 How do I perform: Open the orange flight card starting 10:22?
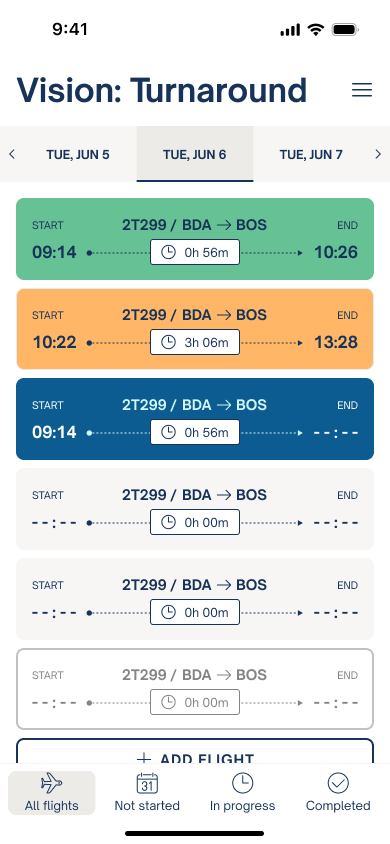(195, 329)
